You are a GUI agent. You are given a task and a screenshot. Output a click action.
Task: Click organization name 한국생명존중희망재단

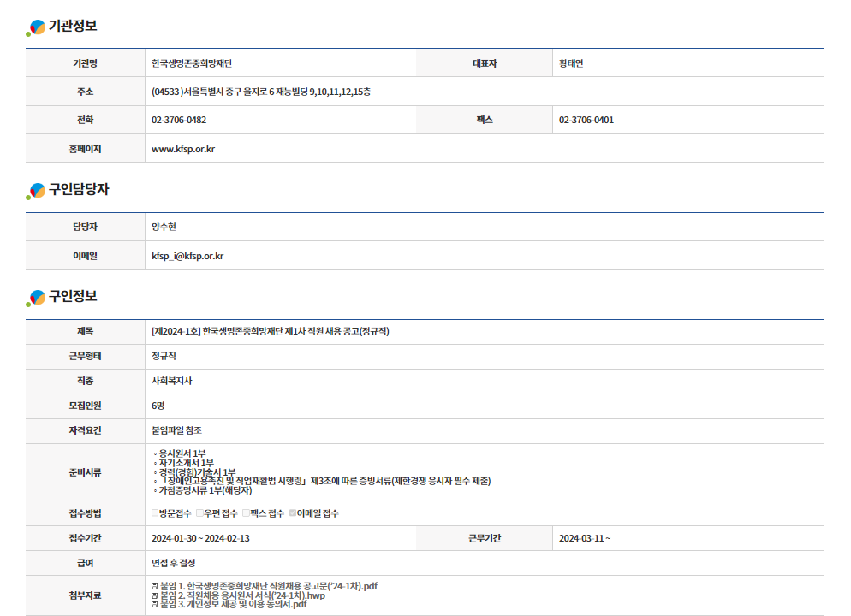tap(192, 63)
